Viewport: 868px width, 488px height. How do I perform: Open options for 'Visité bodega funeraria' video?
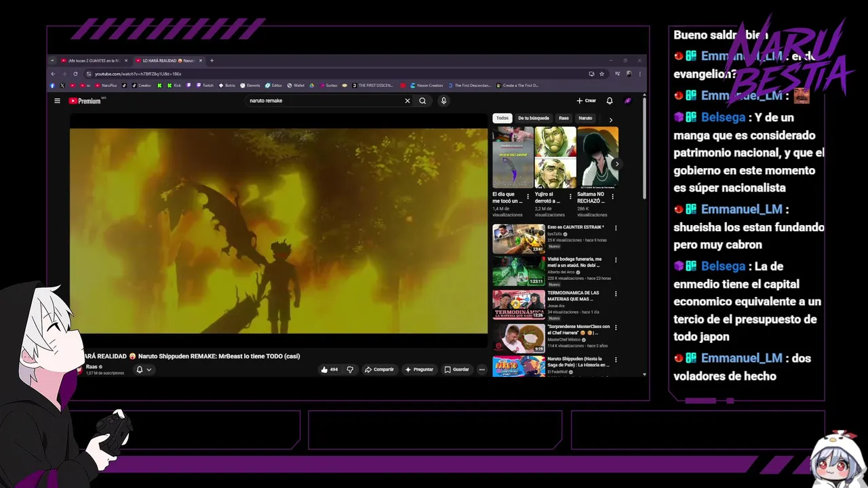(x=616, y=260)
